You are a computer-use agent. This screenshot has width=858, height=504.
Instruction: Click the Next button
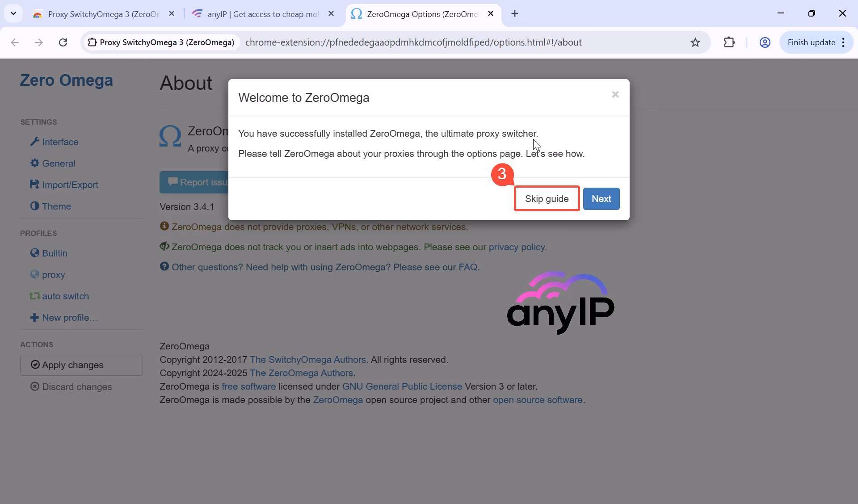[x=601, y=198]
